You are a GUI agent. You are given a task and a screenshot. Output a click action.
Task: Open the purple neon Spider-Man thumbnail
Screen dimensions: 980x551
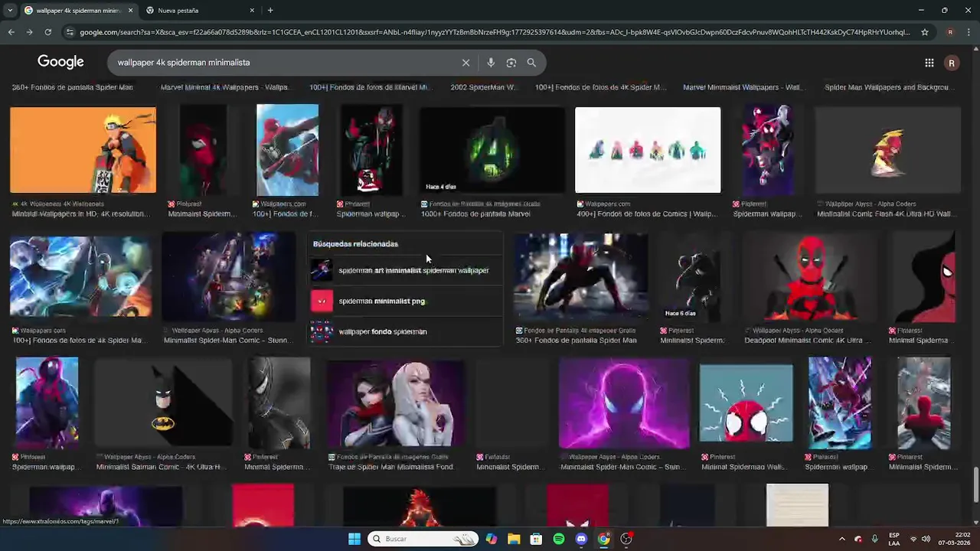click(x=624, y=403)
